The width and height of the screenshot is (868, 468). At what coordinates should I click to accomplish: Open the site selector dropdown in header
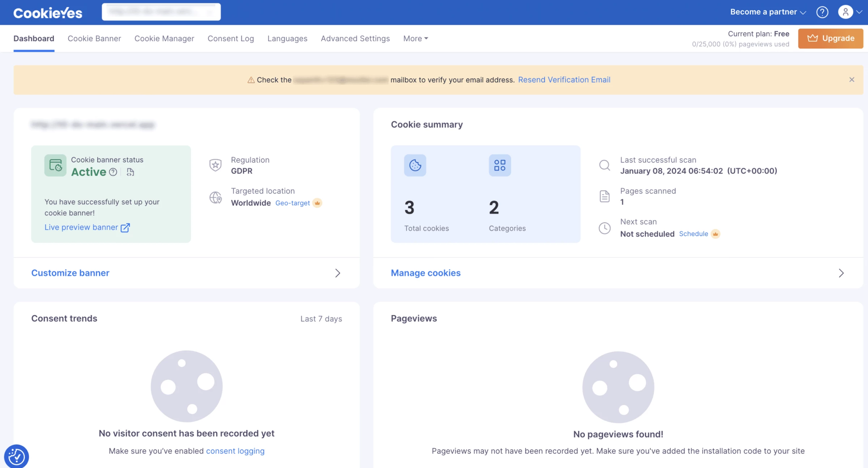tap(161, 12)
